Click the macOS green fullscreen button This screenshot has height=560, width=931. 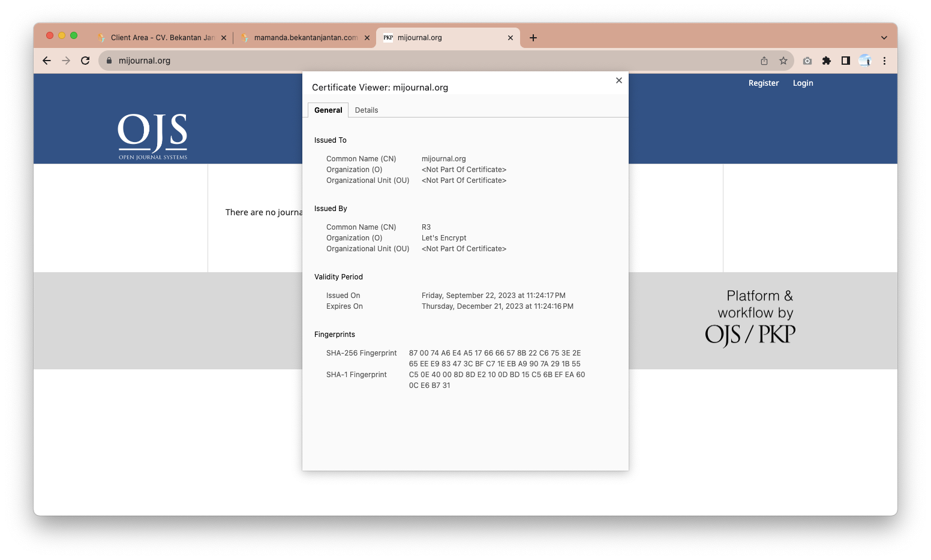pos(74,35)
